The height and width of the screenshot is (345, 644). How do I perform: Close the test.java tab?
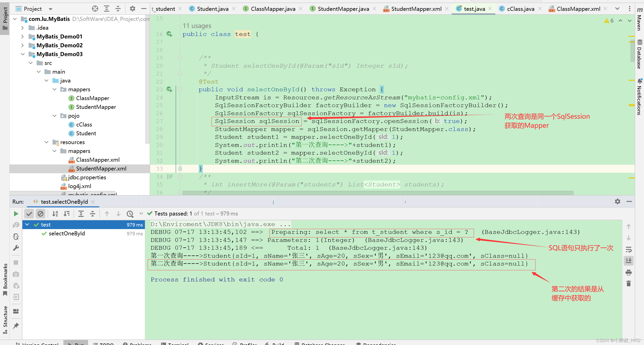[x=490, y=9]
